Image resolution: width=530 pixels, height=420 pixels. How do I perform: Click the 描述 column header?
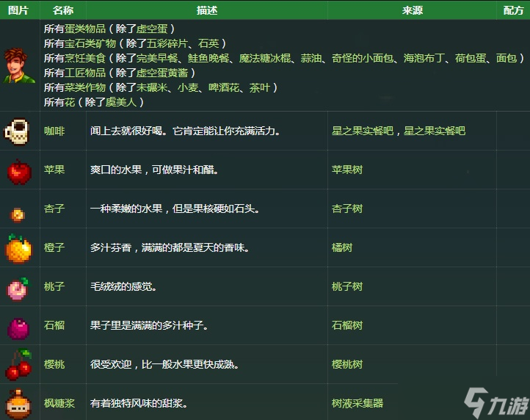[207, 10]
